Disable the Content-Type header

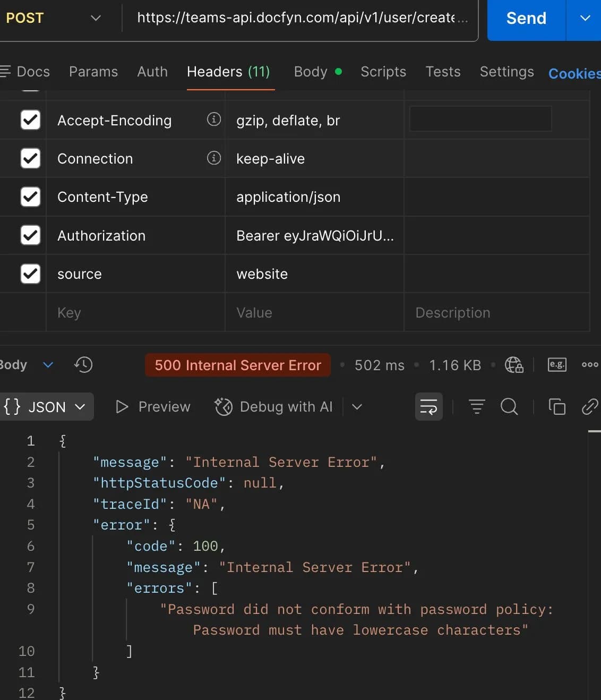(30, 197)
